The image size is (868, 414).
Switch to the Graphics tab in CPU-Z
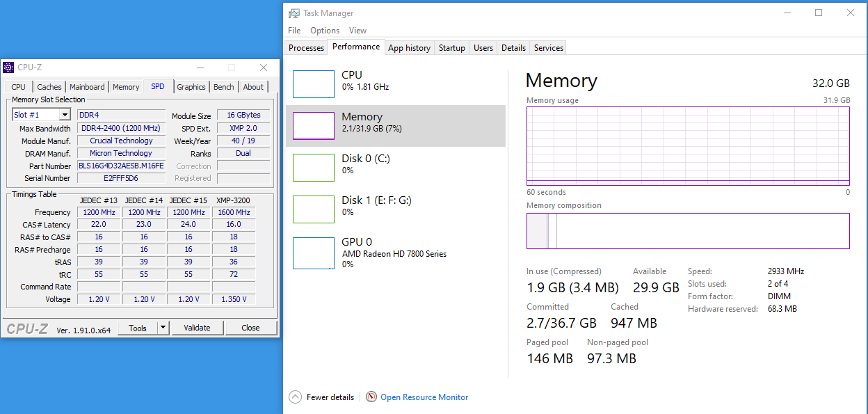click(x=191, y=87)
